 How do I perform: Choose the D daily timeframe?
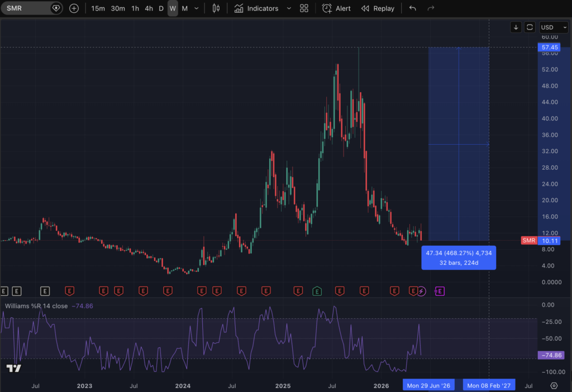(x=161, y=8)
